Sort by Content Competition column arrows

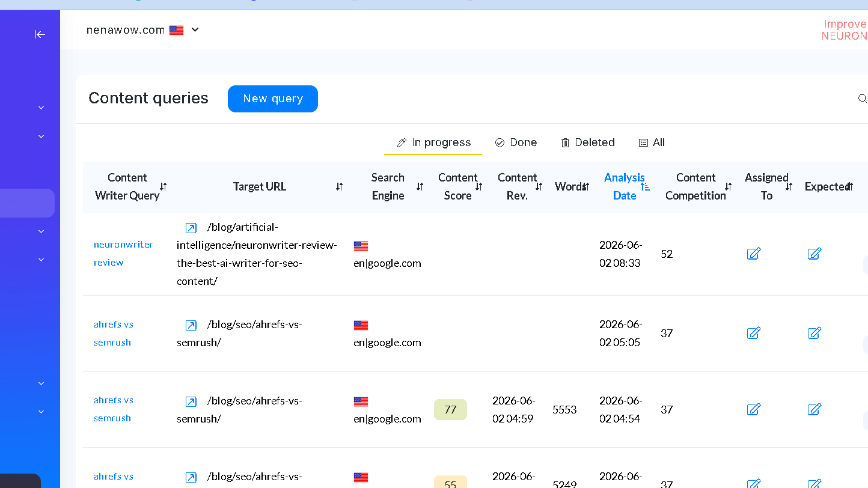point(729,187)
